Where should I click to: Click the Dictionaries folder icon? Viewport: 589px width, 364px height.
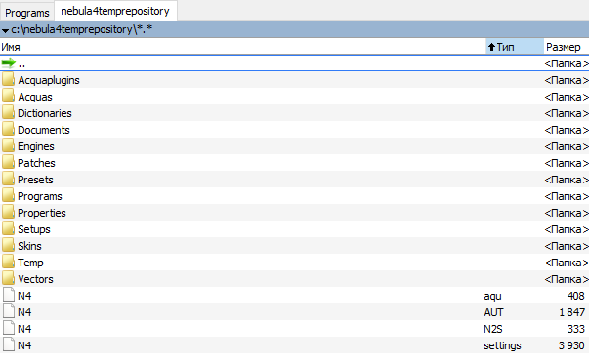(x=8, y=112)
